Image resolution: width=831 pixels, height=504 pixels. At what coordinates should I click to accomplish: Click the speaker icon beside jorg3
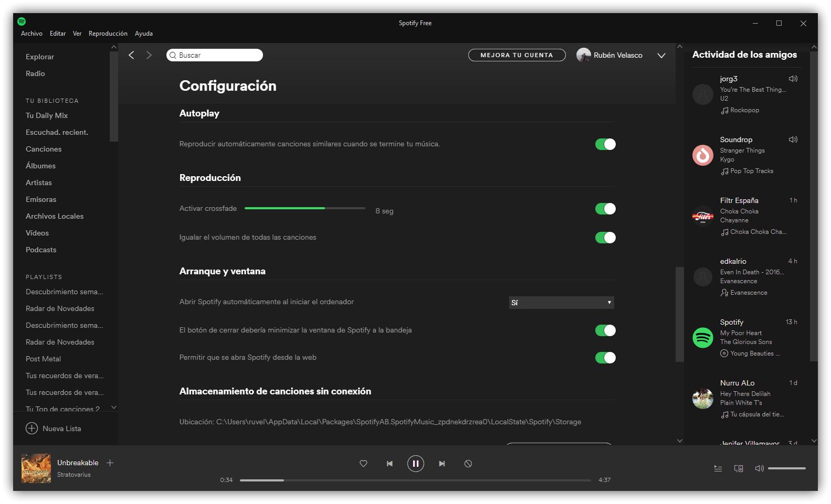(x=793, y=79)
